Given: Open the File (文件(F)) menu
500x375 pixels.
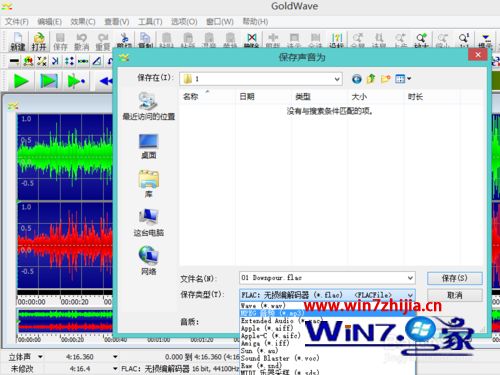Looking at the screenshot, I should (17, 22).
